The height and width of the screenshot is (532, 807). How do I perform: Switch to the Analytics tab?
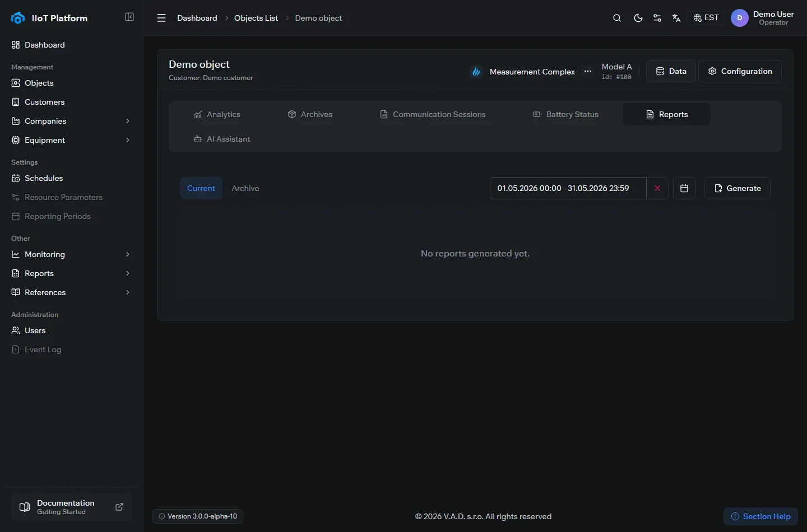[x=217, y=114]
